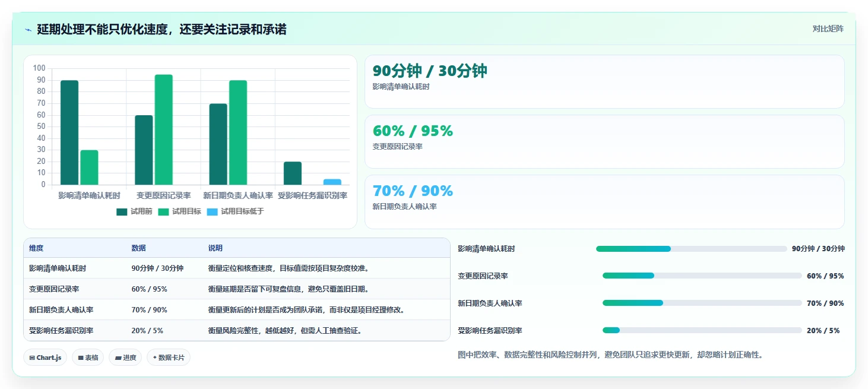868x389 pixels.
Task: Click the 对比矩阵 label in the header
Action: 828,29
